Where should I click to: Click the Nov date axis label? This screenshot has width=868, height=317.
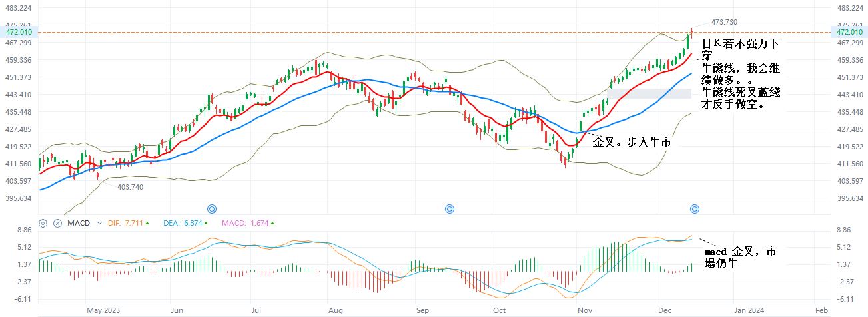(x=584, y=310)
